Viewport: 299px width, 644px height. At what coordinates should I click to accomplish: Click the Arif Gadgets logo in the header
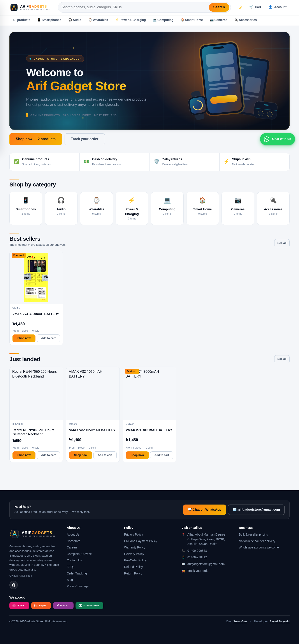(30, 7)
